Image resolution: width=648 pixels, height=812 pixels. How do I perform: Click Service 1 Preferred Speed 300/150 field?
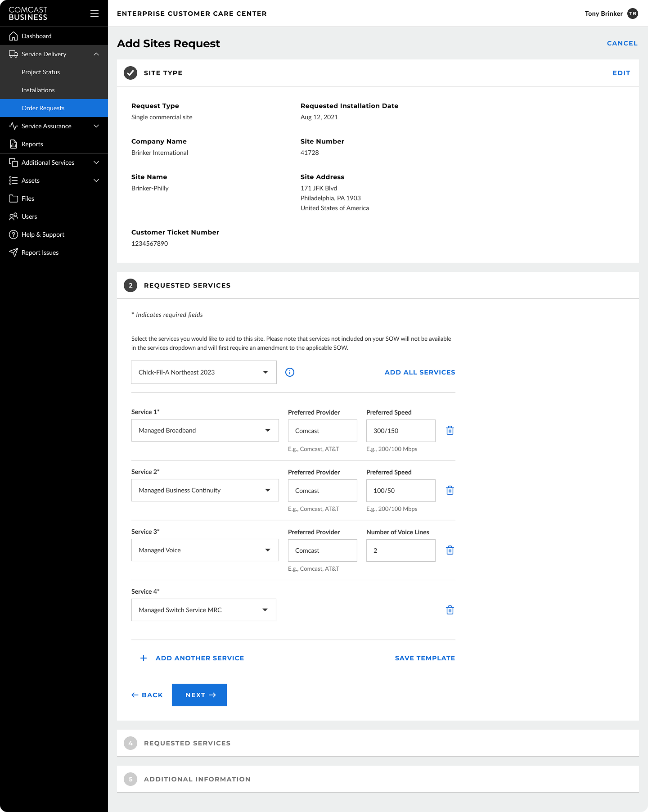pos(401,431)
